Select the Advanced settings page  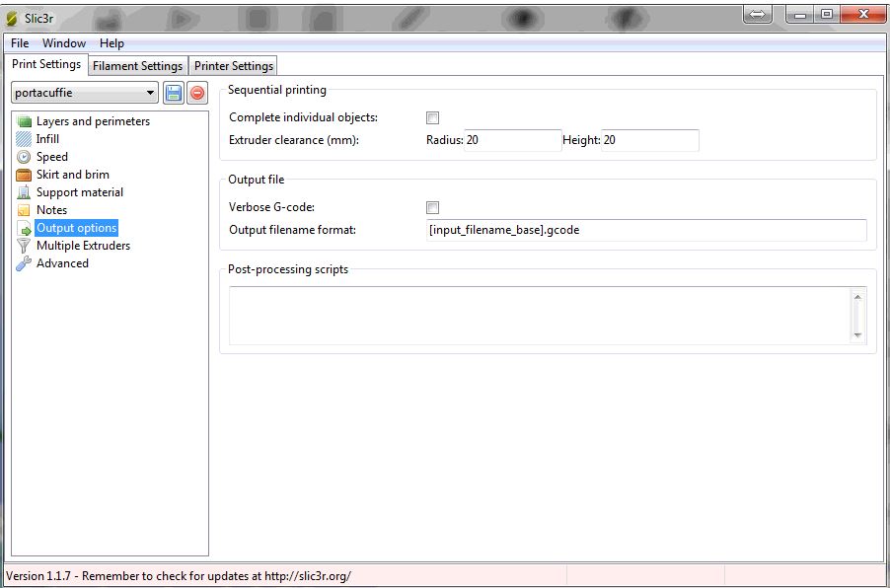(62, 263)
